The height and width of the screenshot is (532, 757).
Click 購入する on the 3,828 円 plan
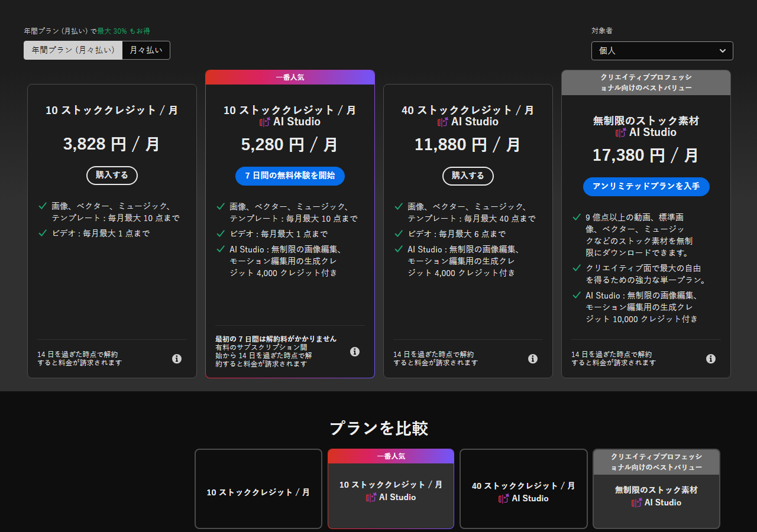click(x=112, y=176)
